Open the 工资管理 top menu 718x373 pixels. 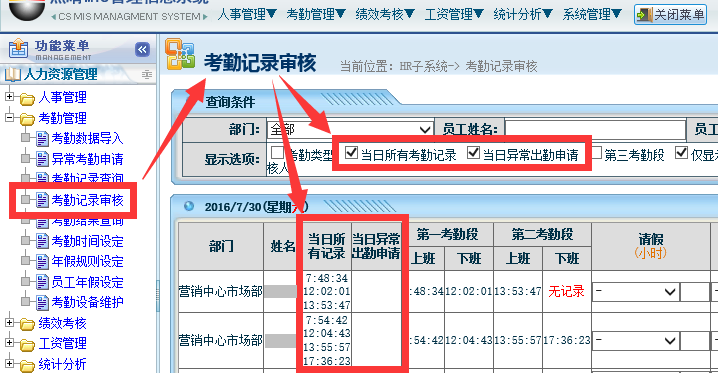454,14
